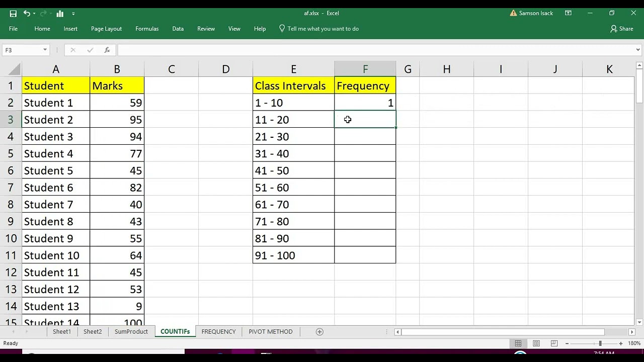Open the Help ribbon tab
This screenshot has width=644, height=362.
(x=260, y=29)
